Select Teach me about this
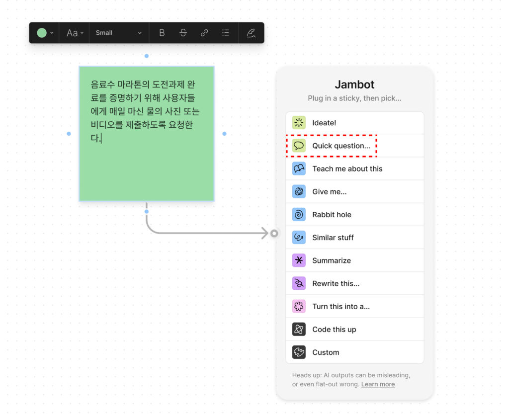509x420 pixels. click(x=355, y=169)
